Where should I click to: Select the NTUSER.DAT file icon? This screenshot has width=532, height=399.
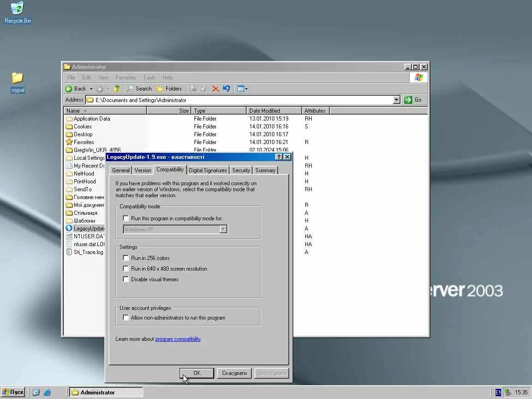pyautogui.click(x=69, y=236)
